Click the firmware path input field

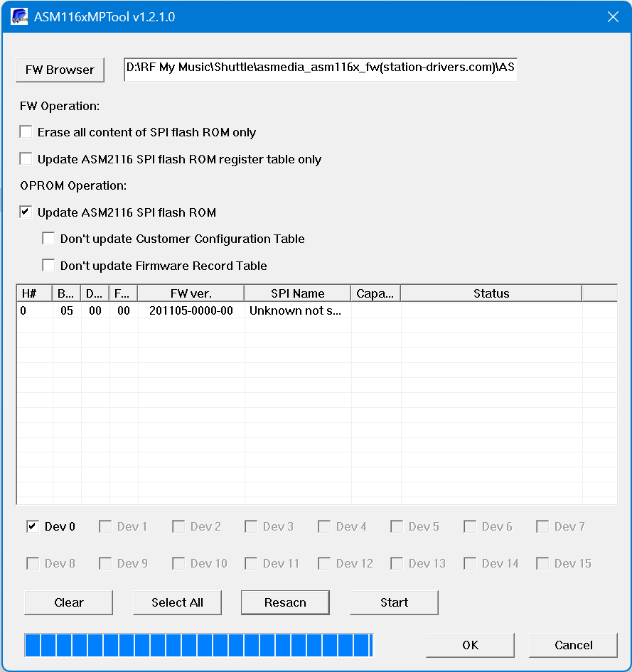320,69
